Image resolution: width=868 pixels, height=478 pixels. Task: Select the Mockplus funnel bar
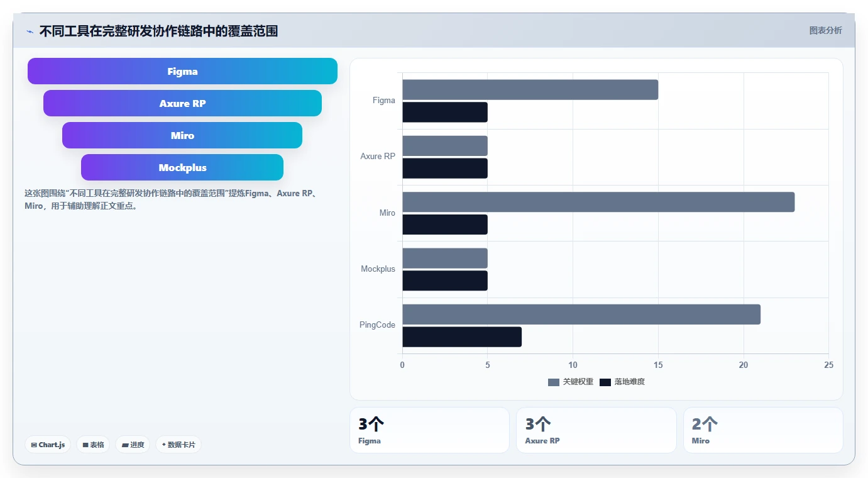coord(182,167)
